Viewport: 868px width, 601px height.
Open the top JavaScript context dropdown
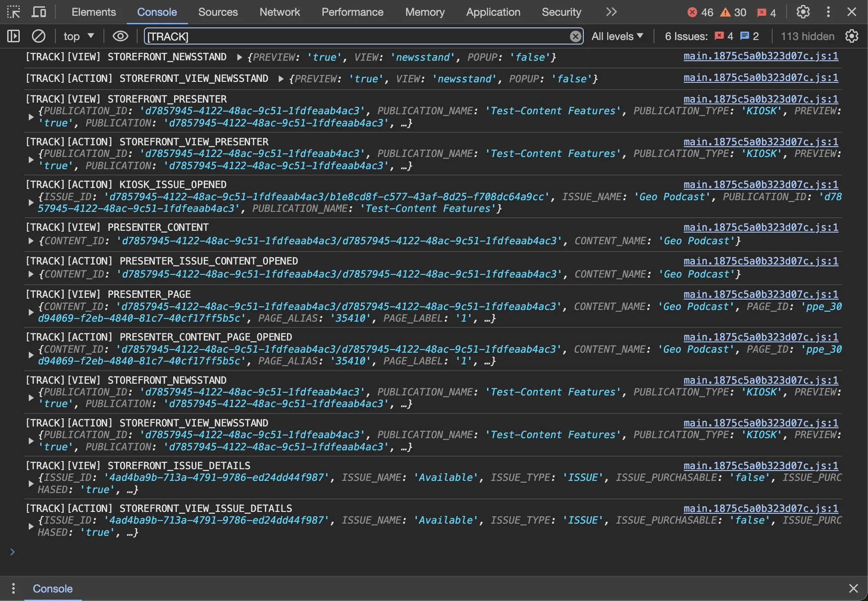[79, 36]
